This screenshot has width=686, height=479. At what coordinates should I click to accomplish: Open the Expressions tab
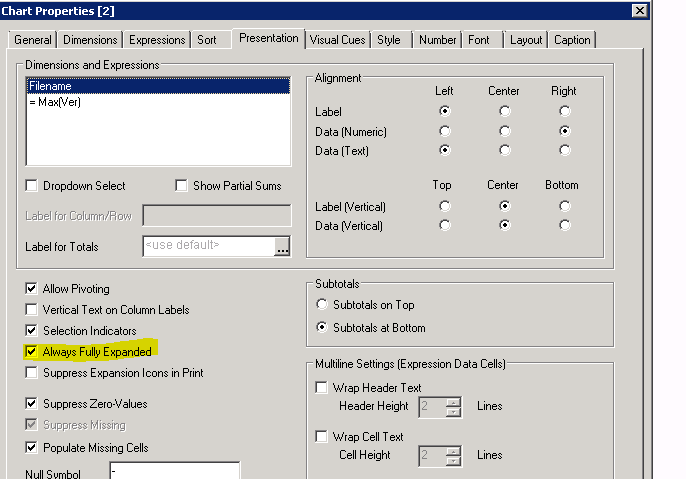point(157,40)
